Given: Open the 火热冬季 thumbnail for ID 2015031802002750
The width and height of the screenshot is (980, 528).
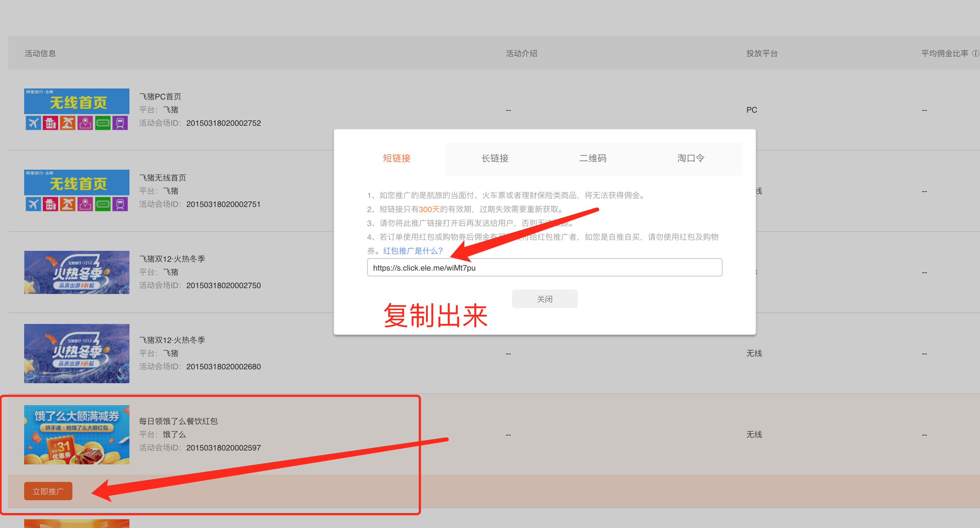Looking at the screenshot, I should click(x=76, y=272).
